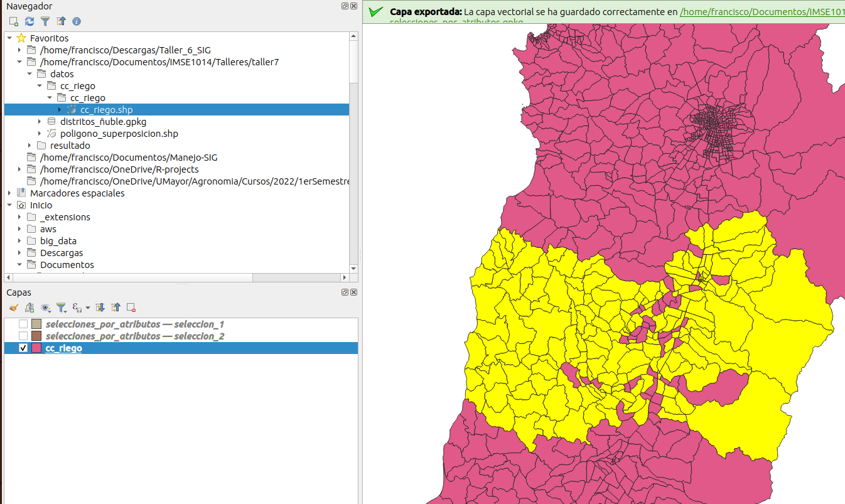Refresh the Navegador browser panel
Screen dimensions: 845x504
tap(30, 21)
